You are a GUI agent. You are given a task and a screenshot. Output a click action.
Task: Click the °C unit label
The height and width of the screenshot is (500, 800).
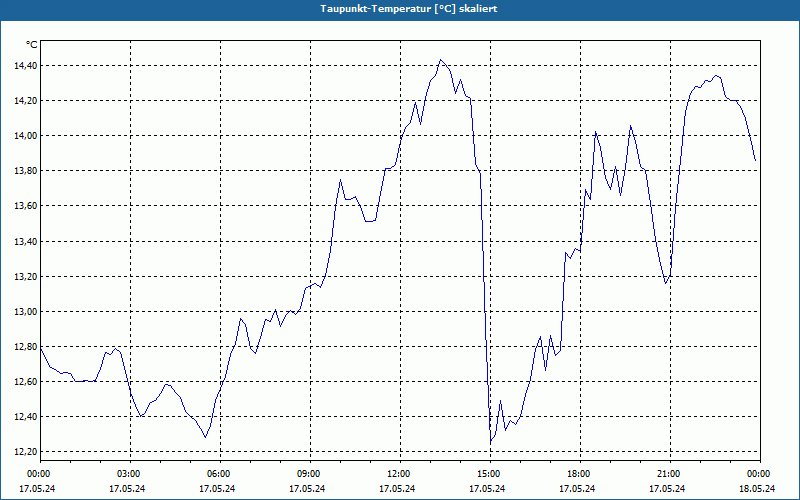[31, 45]
